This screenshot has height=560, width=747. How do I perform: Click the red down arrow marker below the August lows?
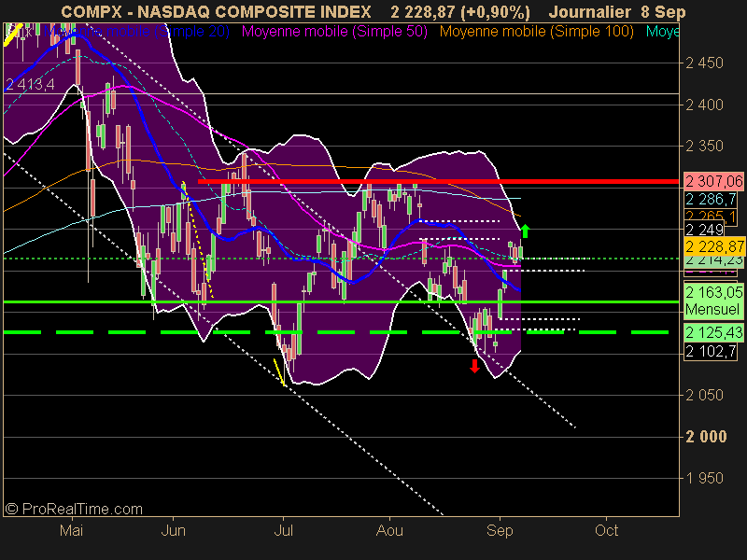pos(474,366)
